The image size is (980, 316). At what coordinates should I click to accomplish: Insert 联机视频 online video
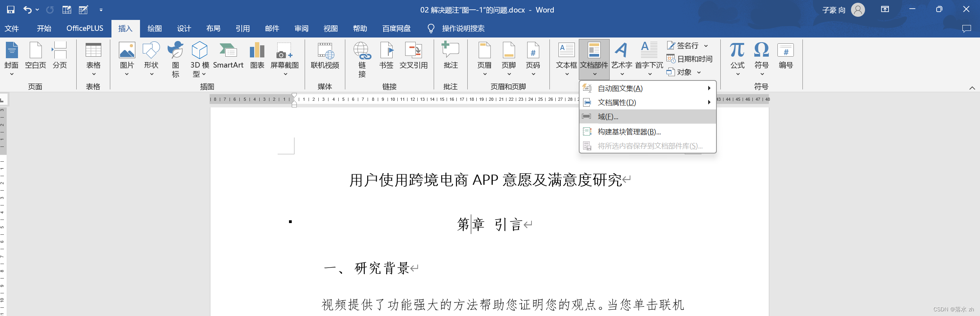[325, 55]
